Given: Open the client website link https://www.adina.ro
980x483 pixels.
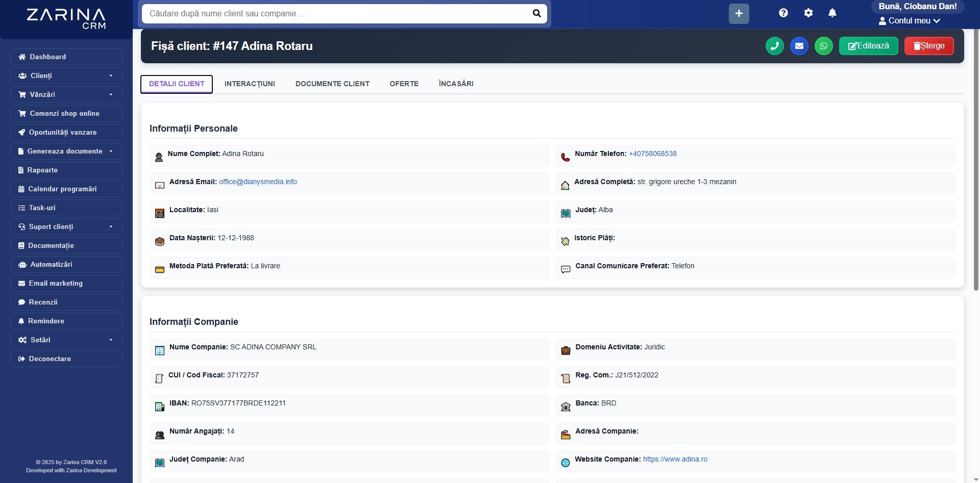Looking at the screenshot, I should click(675, 459).
